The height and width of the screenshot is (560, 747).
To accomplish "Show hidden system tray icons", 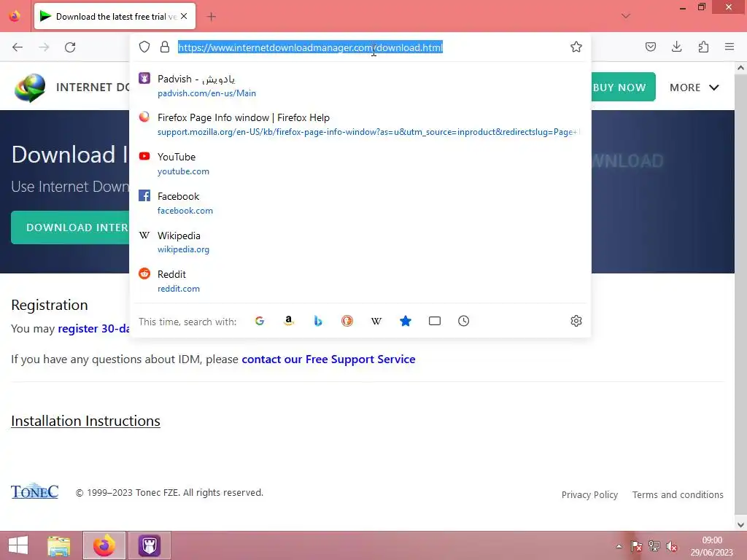I will click(619, 546).
